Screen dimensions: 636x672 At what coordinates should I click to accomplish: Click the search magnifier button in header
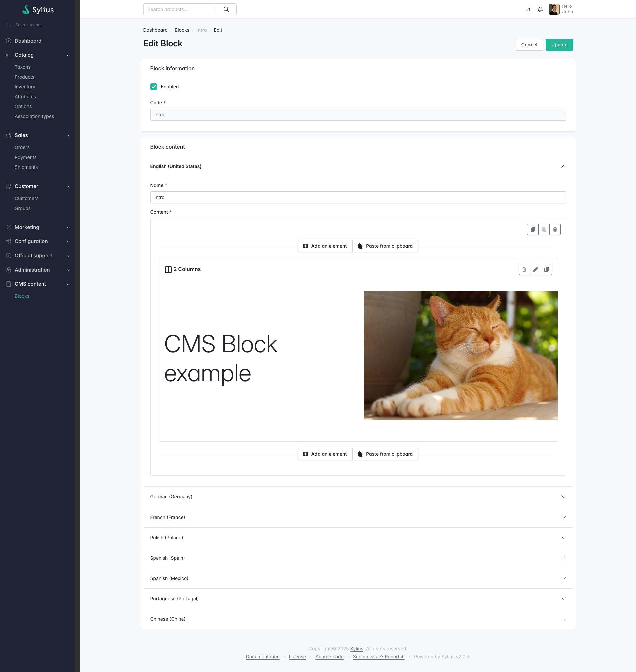[226, 9]
